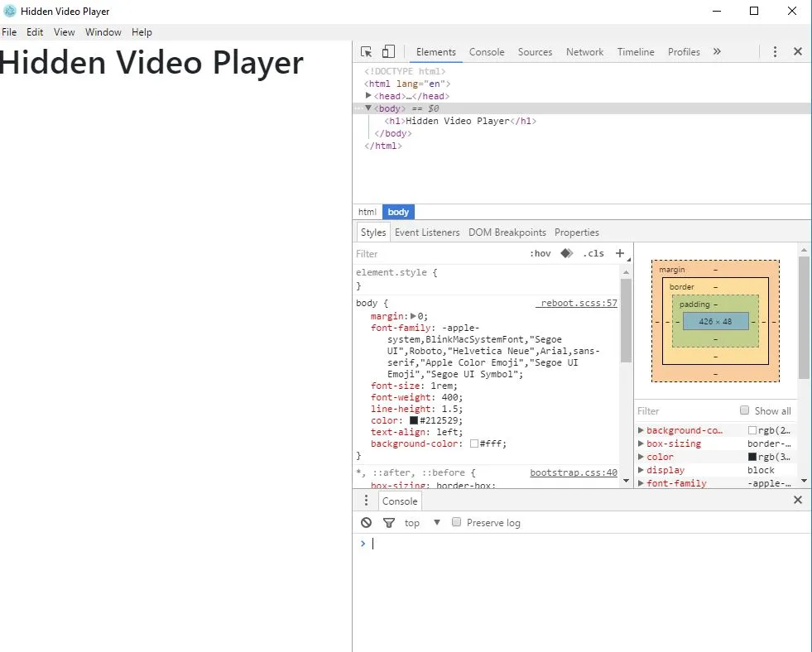Toggle the device toolbar icon
Viewport: 812px width, 652px height.
tap(388, 52)
